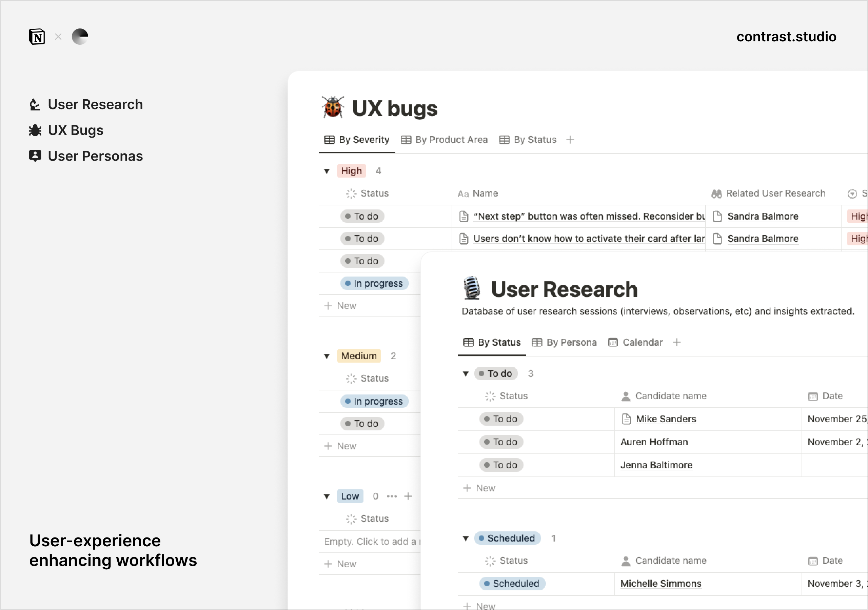
Task: Click page icon beside first Sandra Balmore relation
Action: coord(717,217)
